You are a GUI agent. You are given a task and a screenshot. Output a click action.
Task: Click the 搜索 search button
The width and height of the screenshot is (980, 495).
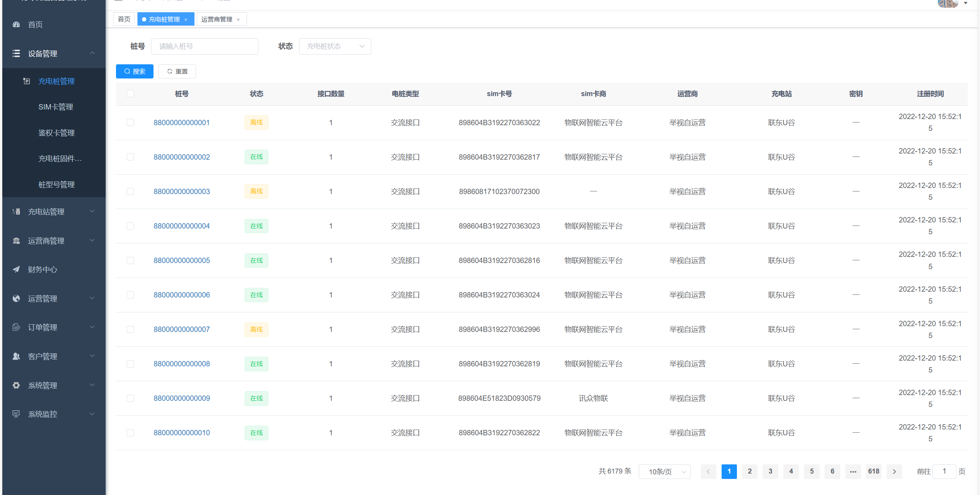[135, 72]
